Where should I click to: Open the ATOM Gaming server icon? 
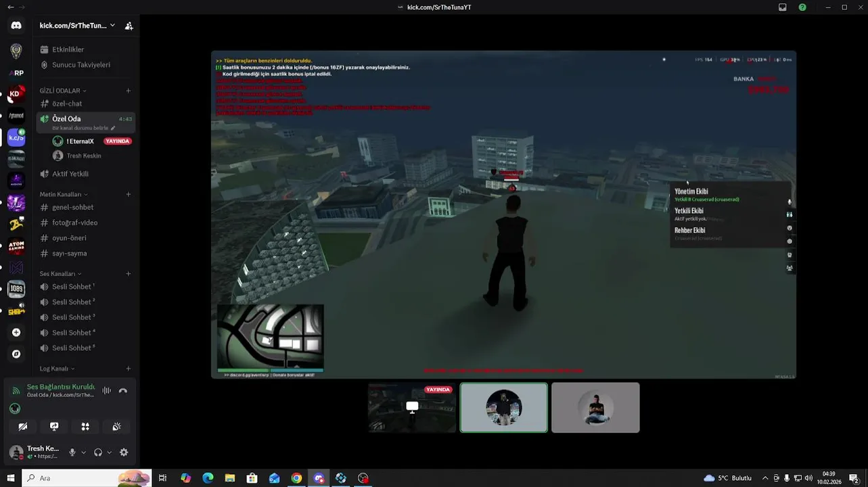click(x=16, y=246)
